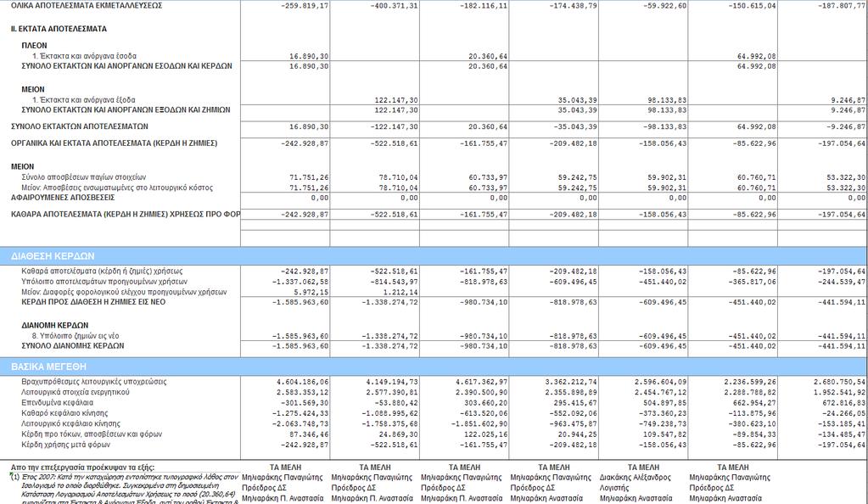Click the 'Έκτακτα και ανόργανα έξοδα' row label
Image resolution: width=868 pixels, height=504 pixels.
point(84,100)
